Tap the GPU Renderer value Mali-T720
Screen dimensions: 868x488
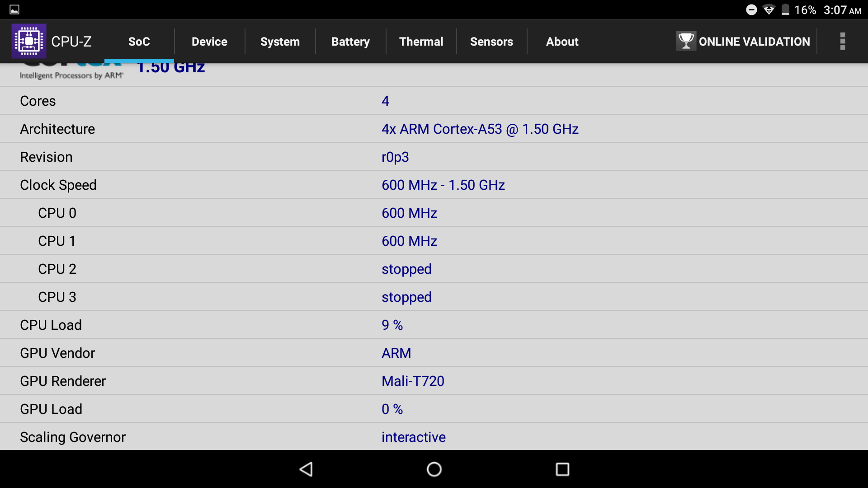coord(413,381)
